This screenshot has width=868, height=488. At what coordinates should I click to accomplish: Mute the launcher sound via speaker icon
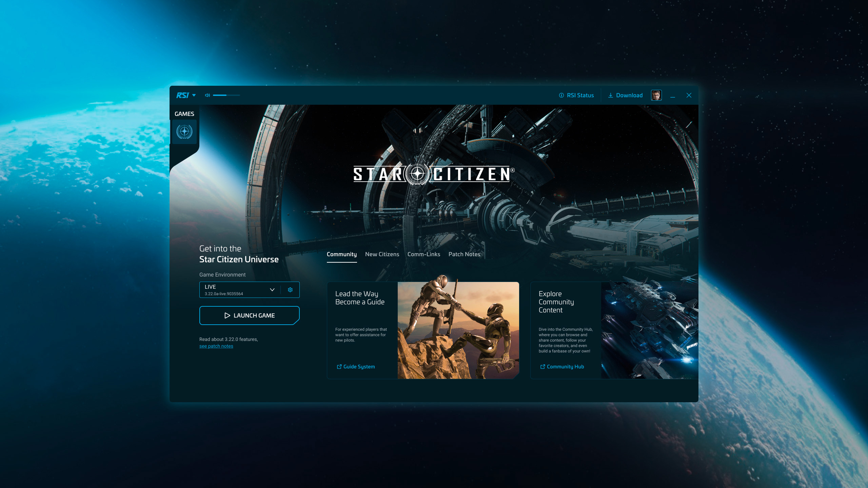coord(208,95)
